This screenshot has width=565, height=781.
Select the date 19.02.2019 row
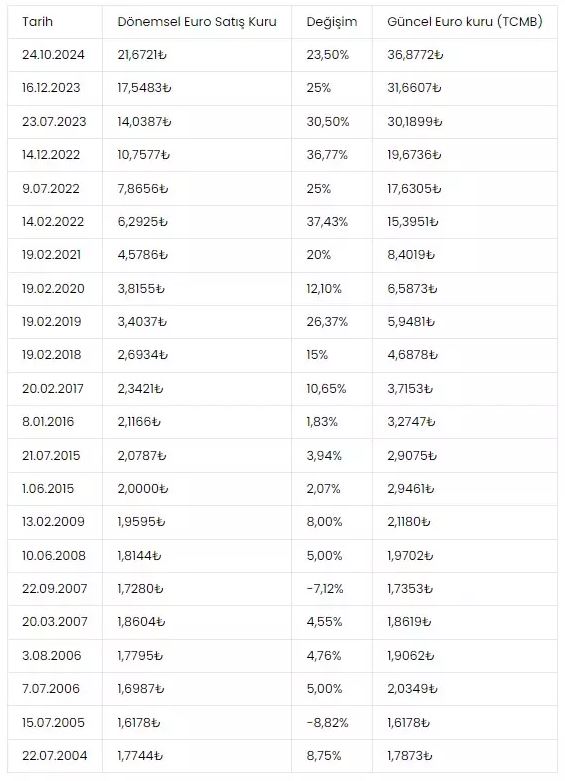click(x=282, y=322)
